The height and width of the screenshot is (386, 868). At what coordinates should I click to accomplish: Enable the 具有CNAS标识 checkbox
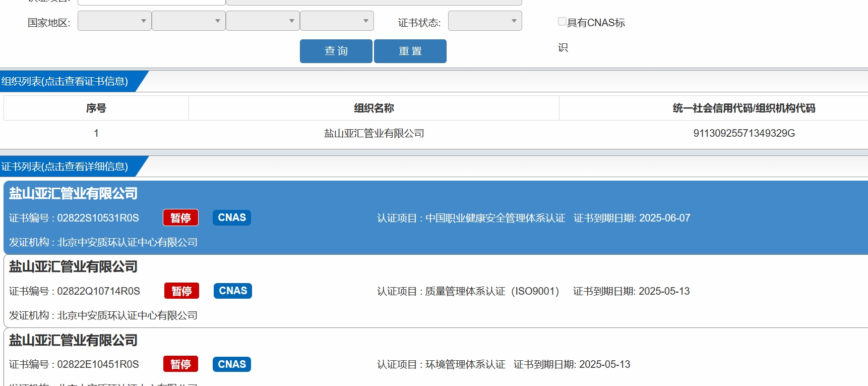(562, 21)
